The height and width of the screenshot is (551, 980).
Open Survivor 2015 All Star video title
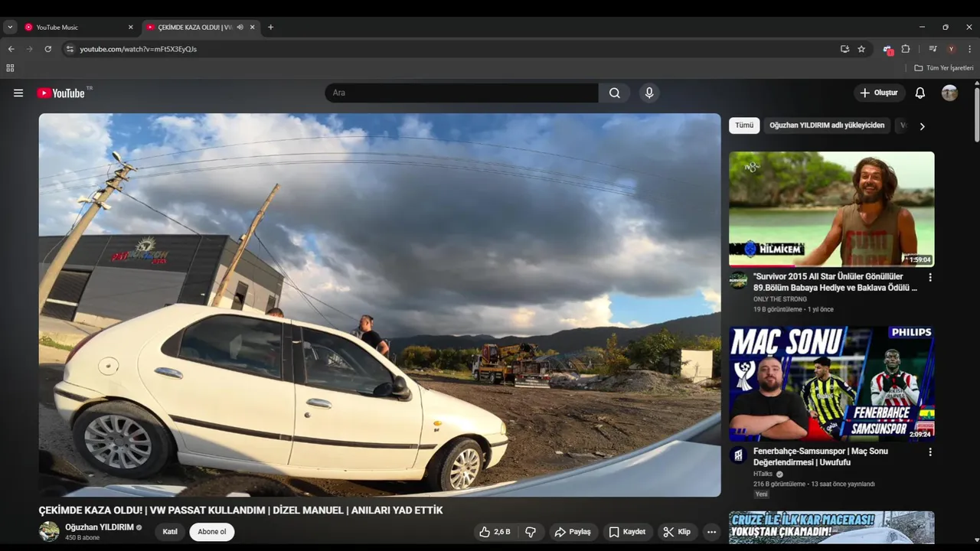tap(835, 282)
